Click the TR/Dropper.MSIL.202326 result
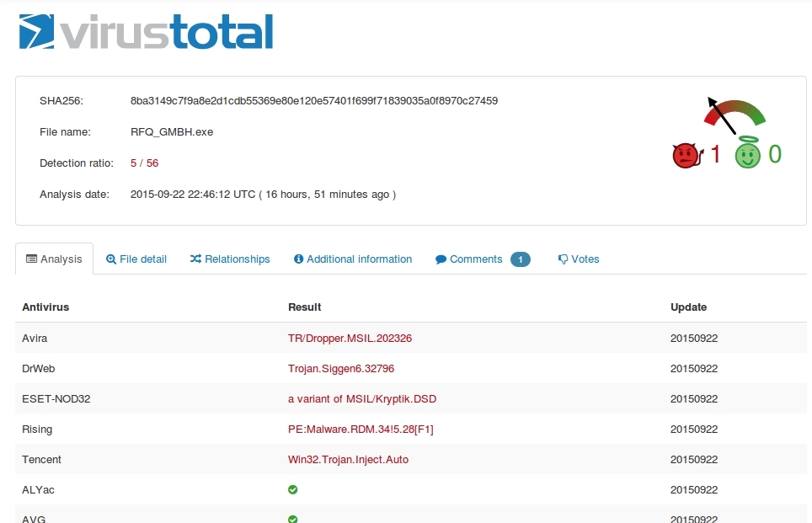The width and height of the screenshot is (812, 523). (350, 338)
